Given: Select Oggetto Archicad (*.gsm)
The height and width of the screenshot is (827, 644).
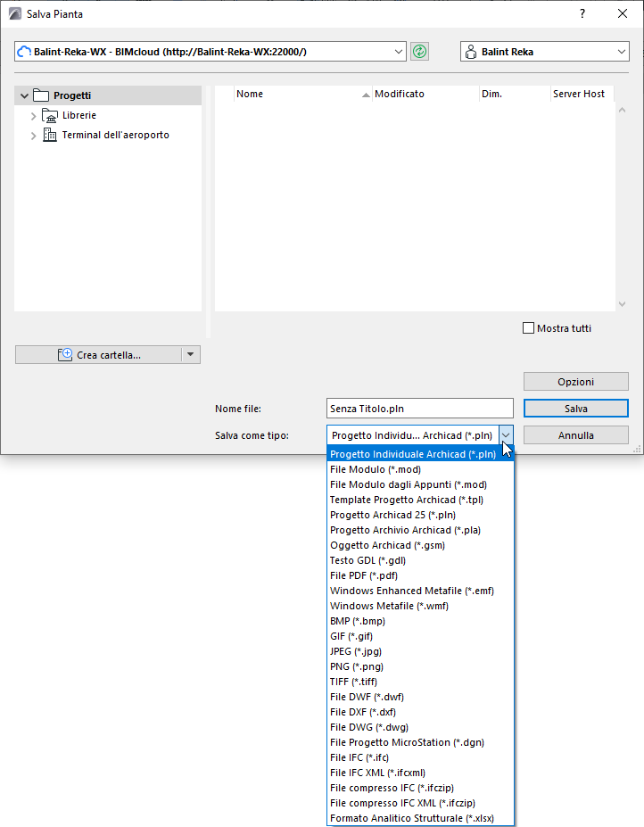Looking at the screenshot, I should point(420,545).
